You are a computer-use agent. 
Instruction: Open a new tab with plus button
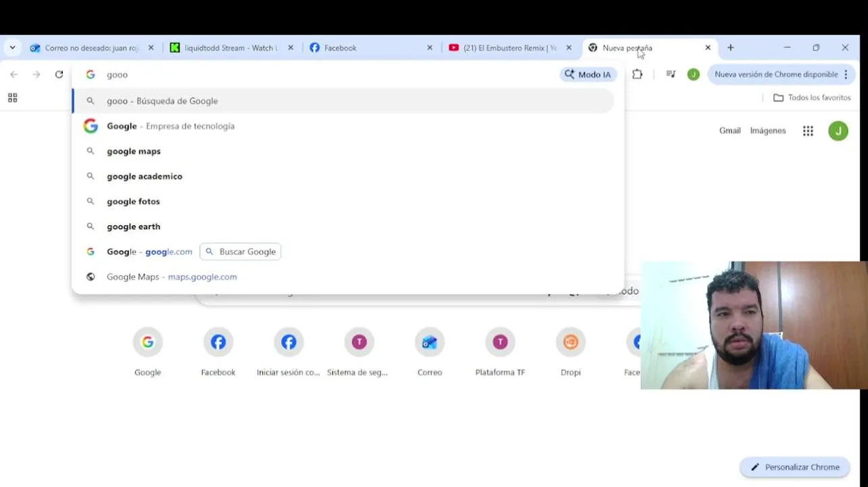731,48
